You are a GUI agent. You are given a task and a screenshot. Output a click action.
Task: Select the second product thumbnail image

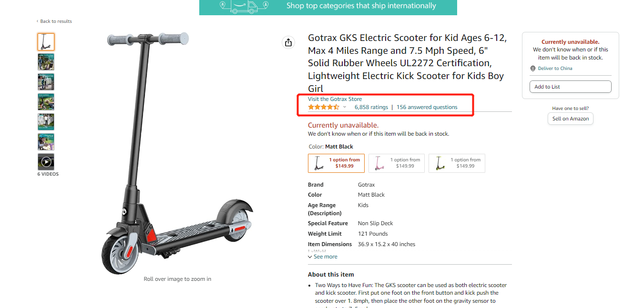pos(46,62)
